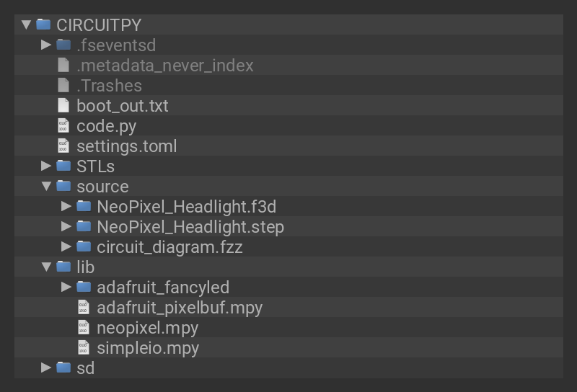Screen dimensions: 577x392
Task: Click the boot_out.txt document icon
Action: click(x=63, y=106)
